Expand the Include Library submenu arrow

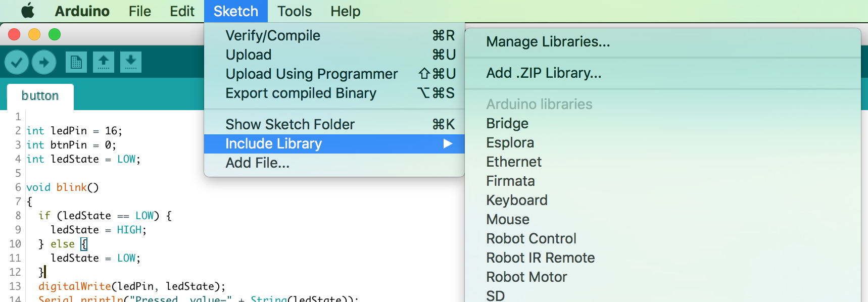[448, 144]
